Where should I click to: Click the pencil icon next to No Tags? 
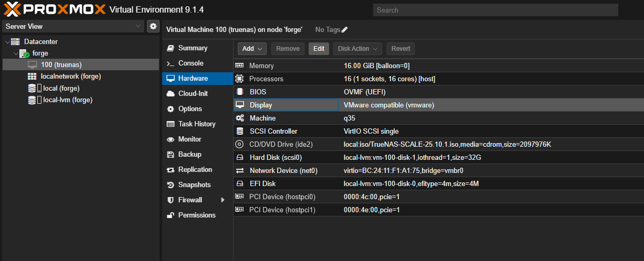(344, 30)
